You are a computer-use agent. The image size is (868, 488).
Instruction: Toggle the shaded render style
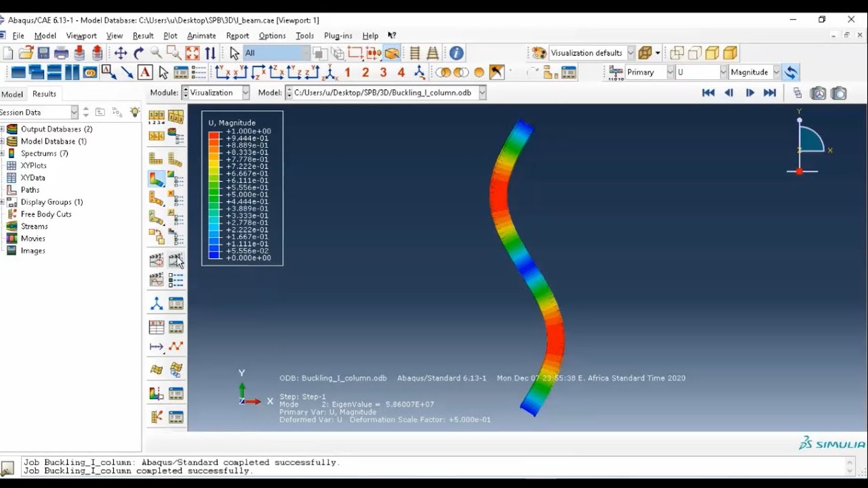[x=730, y=53]
